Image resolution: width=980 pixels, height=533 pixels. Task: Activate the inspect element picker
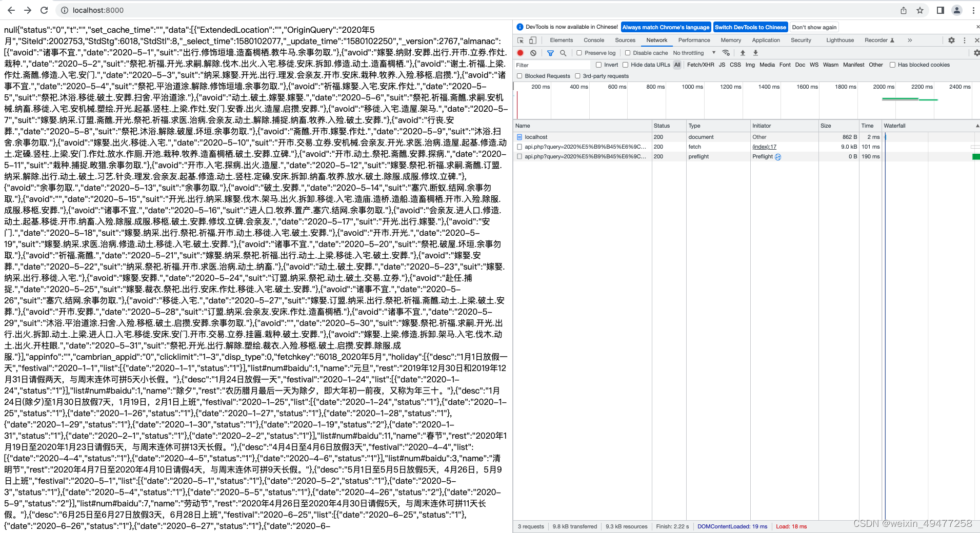(x=521, y=40)
